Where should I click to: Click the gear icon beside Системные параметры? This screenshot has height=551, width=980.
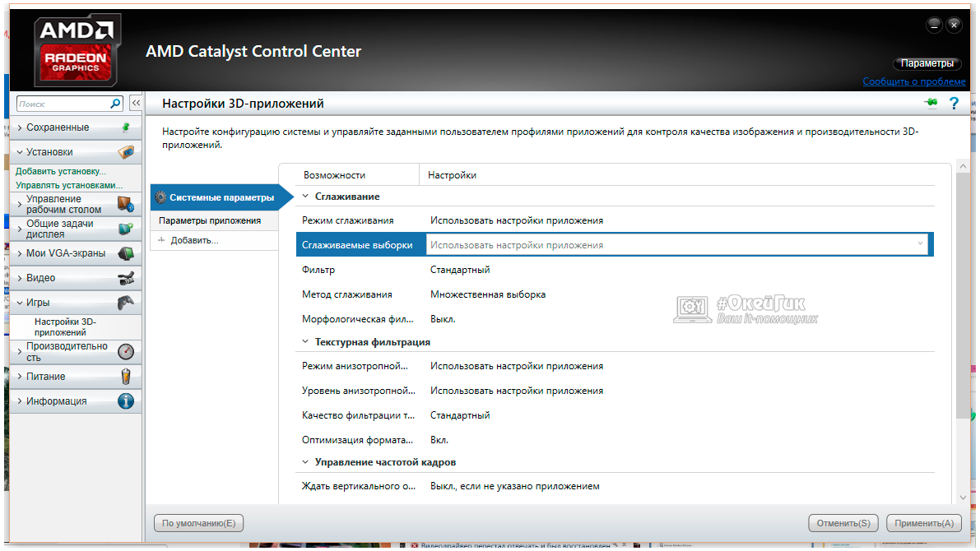coord(160,197)
